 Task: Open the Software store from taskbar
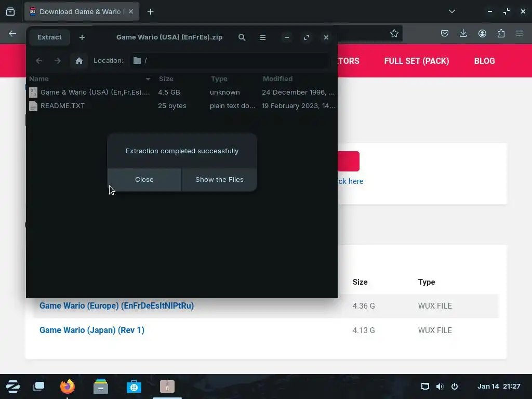click(134, 387)
